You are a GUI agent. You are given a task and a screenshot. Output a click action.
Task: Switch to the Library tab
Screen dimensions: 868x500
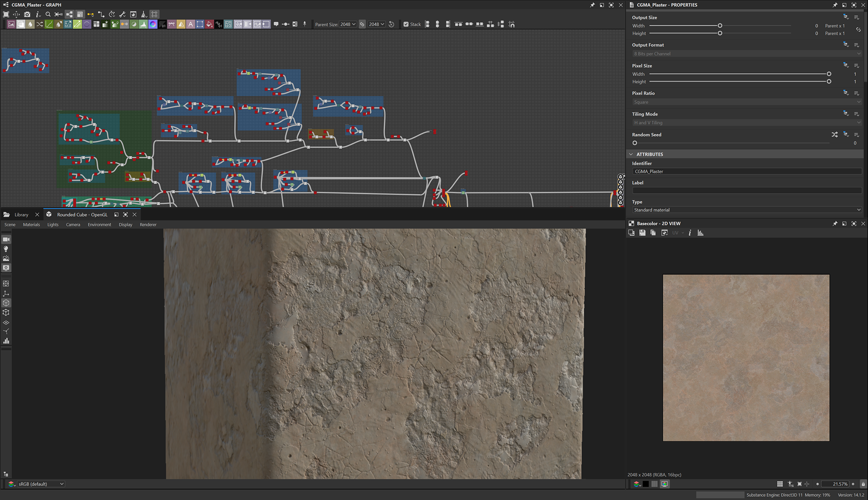(x=21, y=215)
